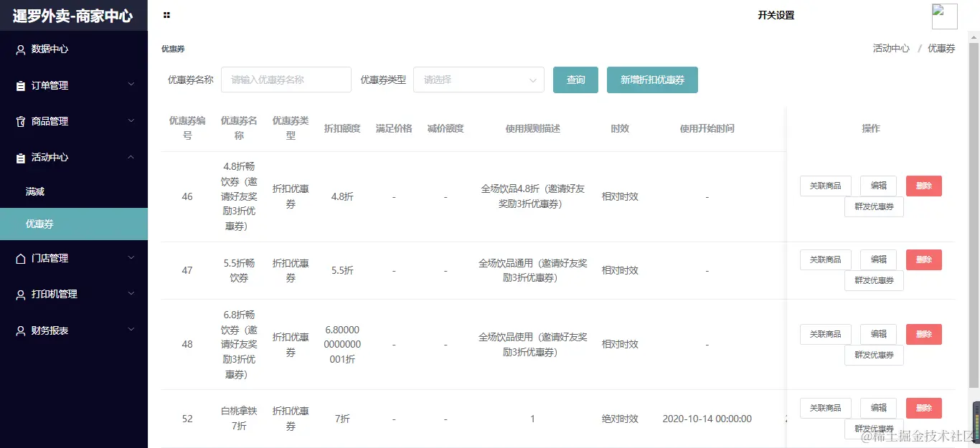Expand the 商品管理 submenu chevron

tap(131, 121)
